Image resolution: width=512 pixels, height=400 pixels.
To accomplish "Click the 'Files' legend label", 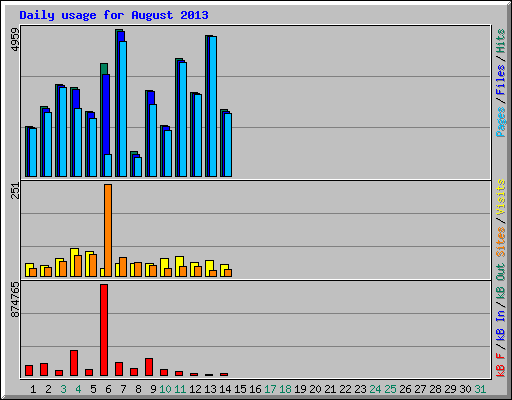I will (x=501, y=80).
